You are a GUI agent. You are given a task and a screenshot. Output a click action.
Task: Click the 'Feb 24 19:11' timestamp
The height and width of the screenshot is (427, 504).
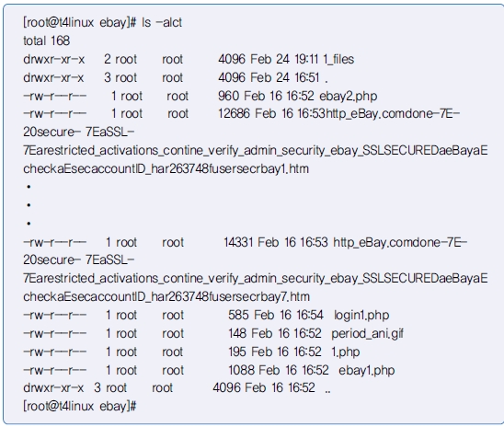tap(284, 59)
